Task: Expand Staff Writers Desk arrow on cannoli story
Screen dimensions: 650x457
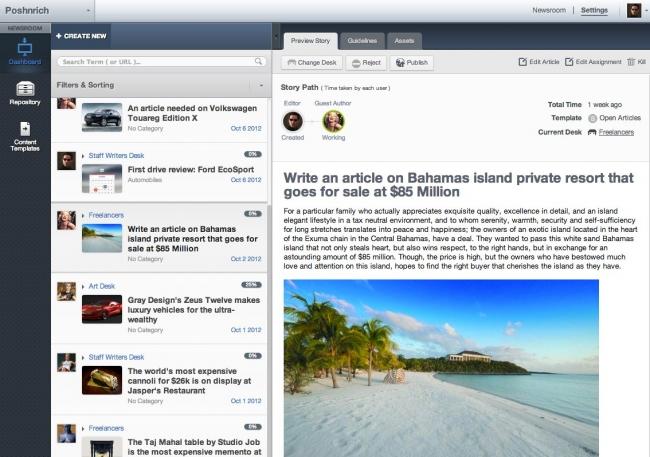Action: [x=83, y=357]
